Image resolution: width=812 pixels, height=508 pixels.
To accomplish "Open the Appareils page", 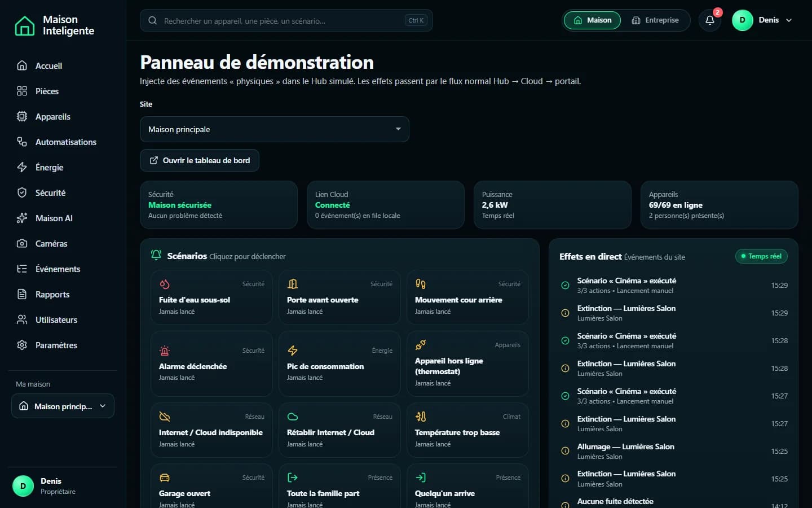I will tap(63, 116).
